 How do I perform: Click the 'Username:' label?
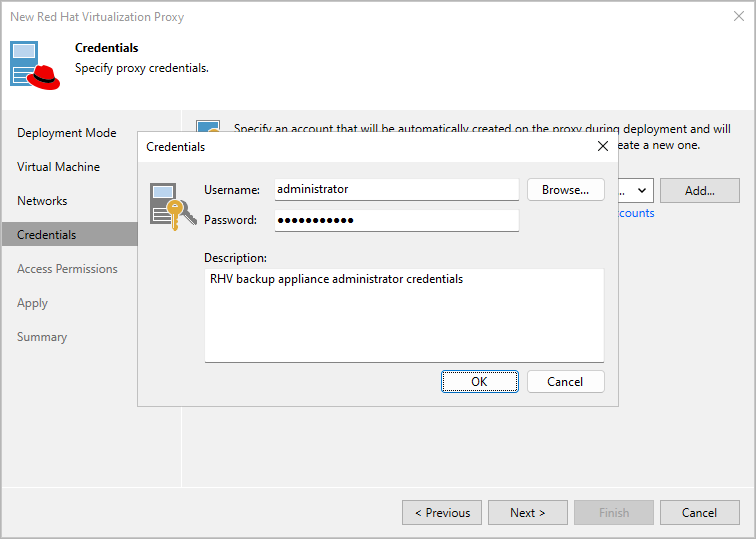tap(232, 190)
